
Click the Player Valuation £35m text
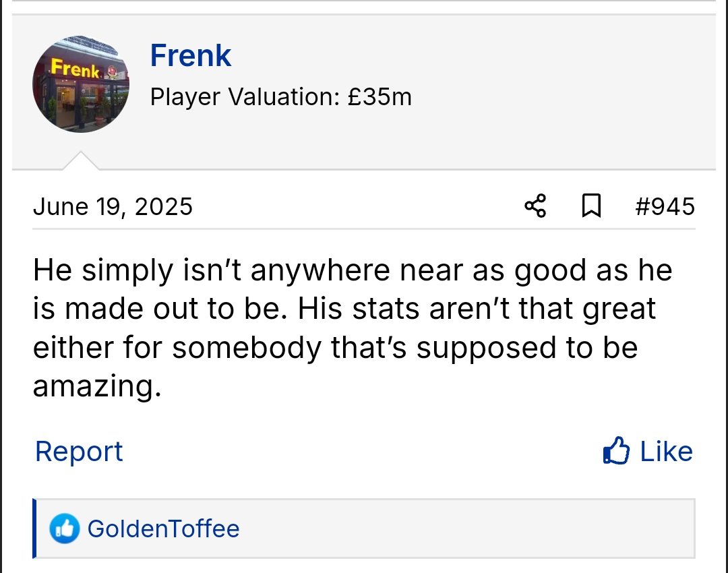(x=280, y=97)
